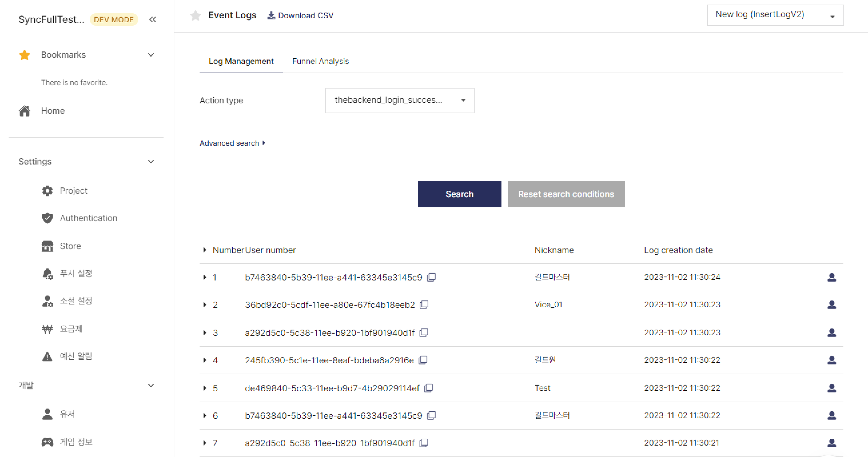
Task: Click timestamp 2023-11-02 11:30:24
Action: coord(682,277)
